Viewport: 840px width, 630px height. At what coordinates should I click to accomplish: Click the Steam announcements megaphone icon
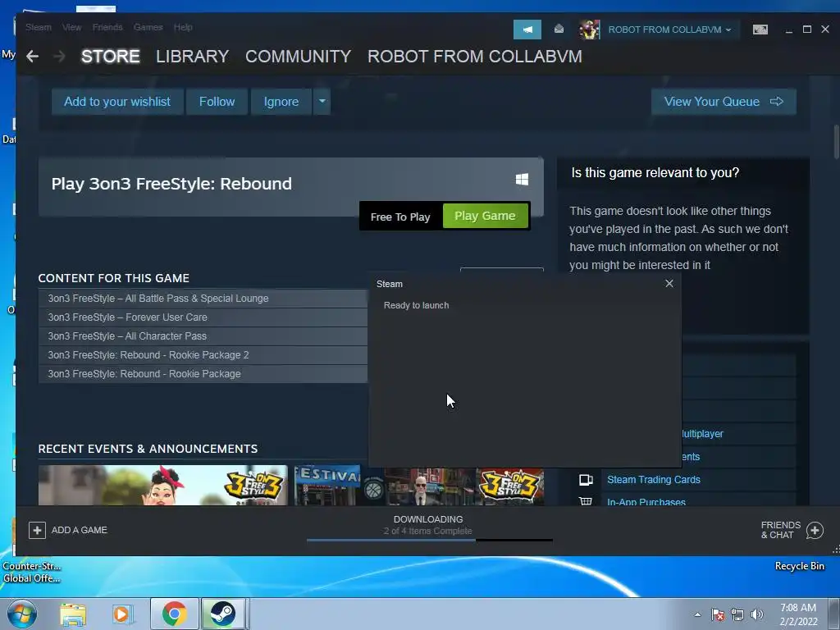point(527,30)
